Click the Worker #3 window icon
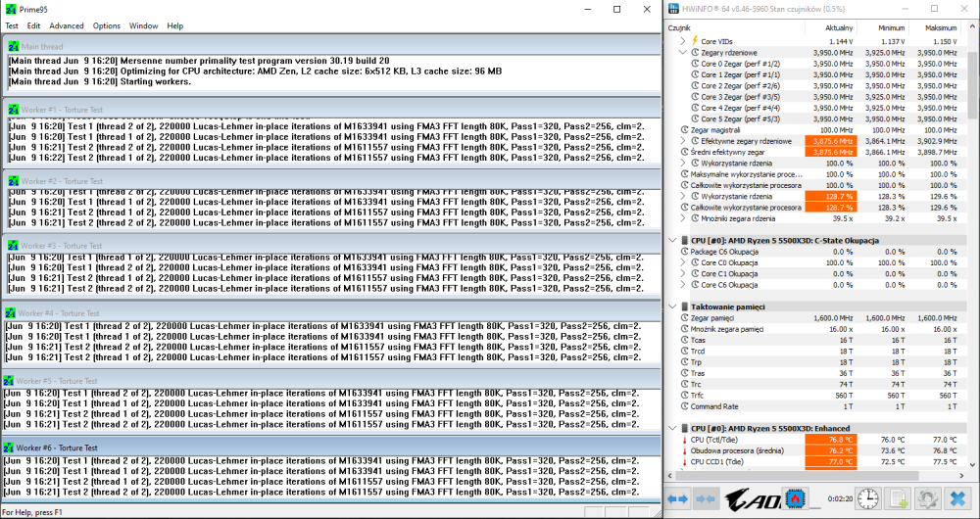 [14, 246]
